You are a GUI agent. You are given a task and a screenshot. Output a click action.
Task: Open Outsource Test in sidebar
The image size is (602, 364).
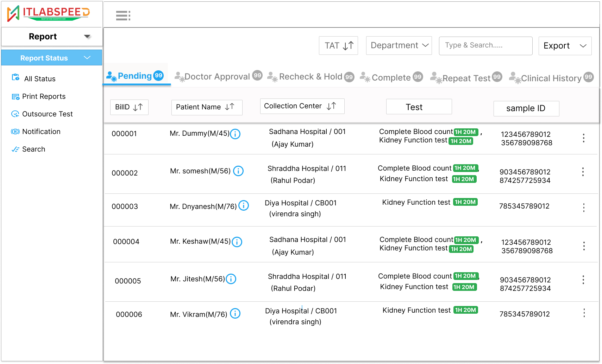click(x=48, y=114)
